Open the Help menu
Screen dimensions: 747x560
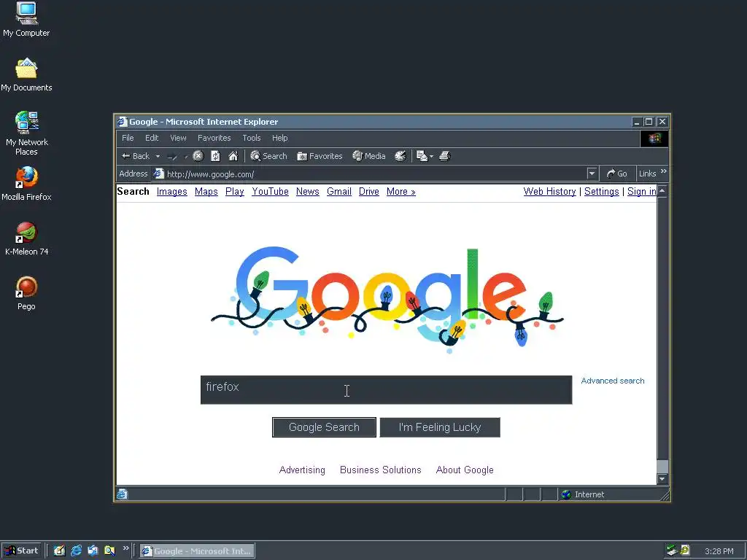[x=279, y=138]
